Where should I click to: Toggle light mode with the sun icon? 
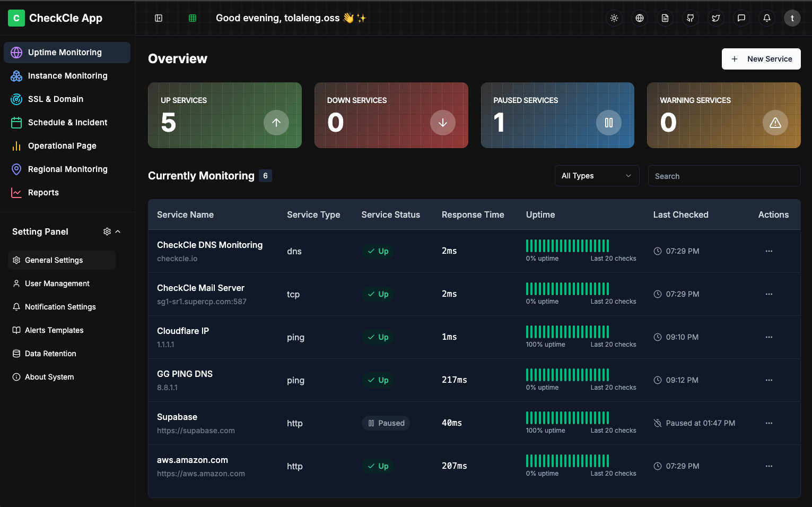614,18
